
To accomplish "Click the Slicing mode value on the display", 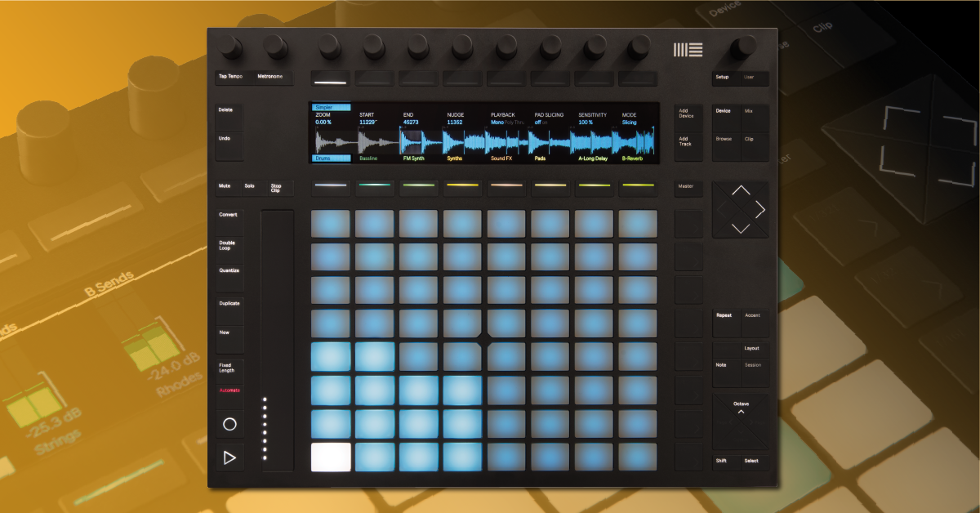I will coord(629,123).
